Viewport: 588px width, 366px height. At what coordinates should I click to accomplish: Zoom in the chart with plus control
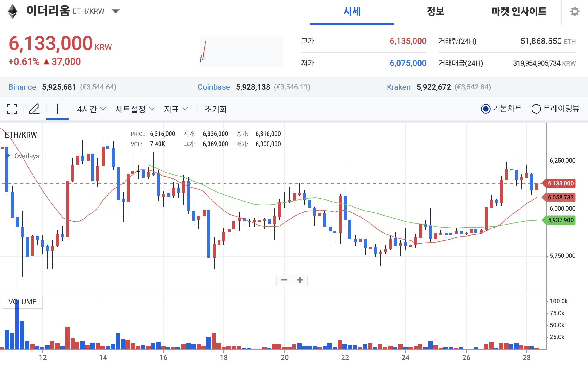pyautogui.click(x=300, y=280)
